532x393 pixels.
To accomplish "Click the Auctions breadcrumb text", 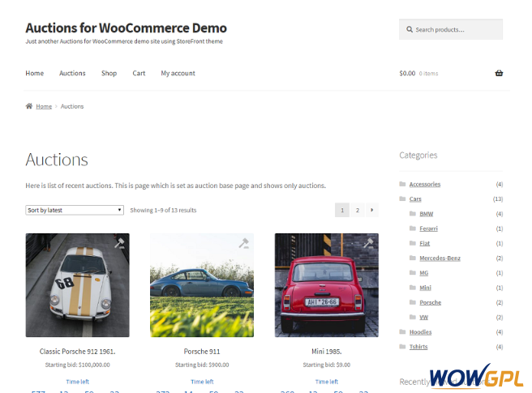I will click(x=72, y=106).
